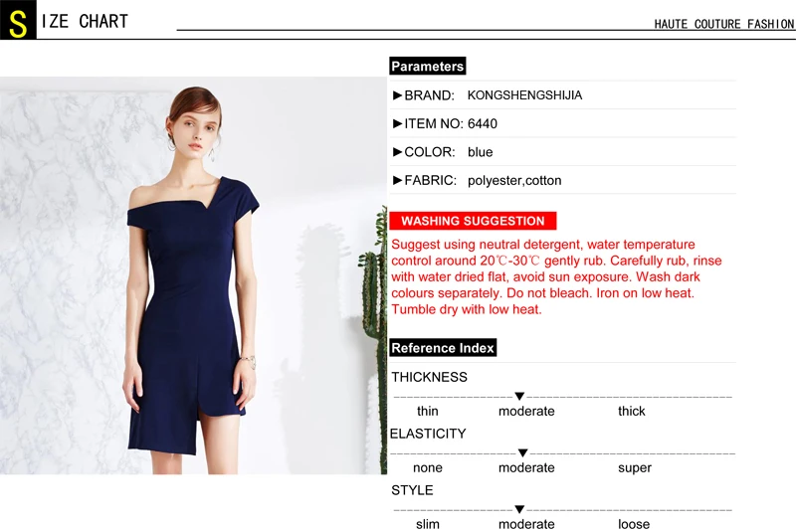796x532 pixels.
Task: Click the red WASHING SUGGESTION banner
Action: [x=473, y=221]
